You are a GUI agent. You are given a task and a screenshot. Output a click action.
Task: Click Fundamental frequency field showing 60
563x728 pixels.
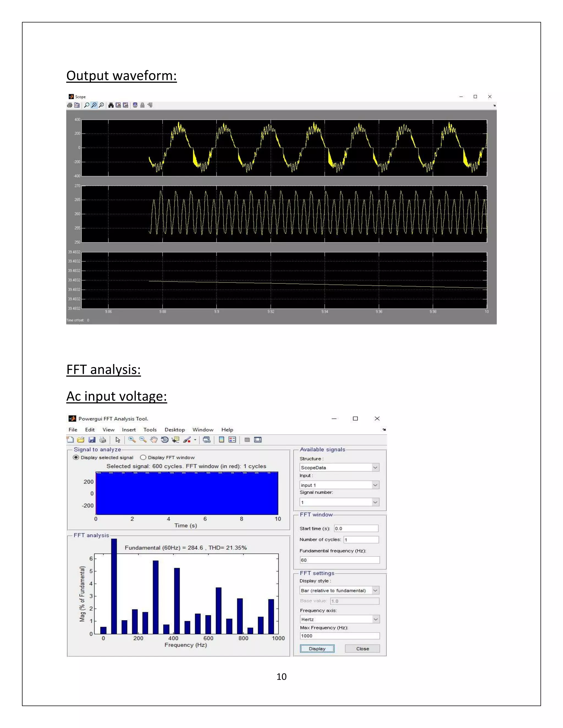click(340, 560)
